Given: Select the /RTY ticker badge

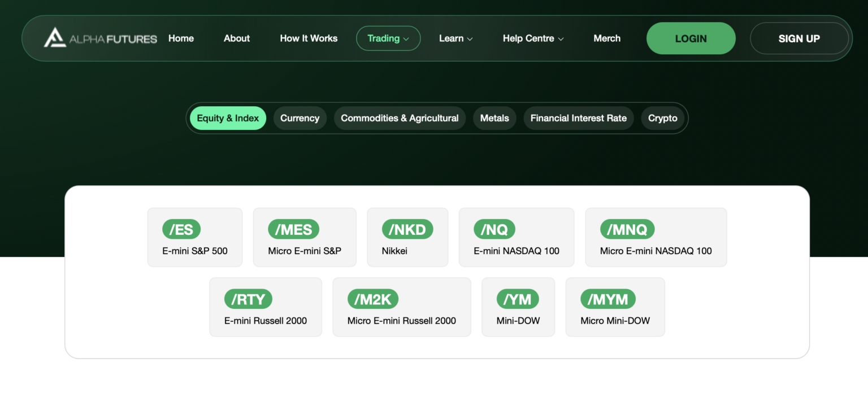Looking at the screenshot, I should click(x=248, y=299).
